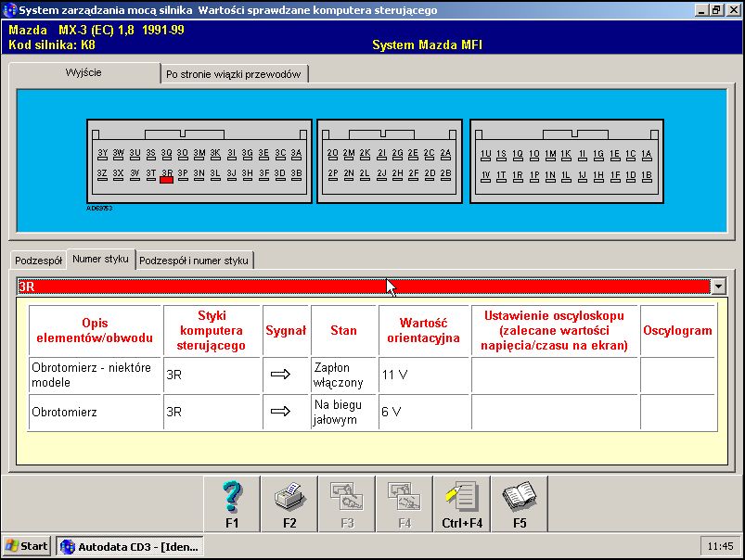Click the red highlighted 3R pin on connector
This screenshot has height=560, width=745.
[x=167, y=180]
